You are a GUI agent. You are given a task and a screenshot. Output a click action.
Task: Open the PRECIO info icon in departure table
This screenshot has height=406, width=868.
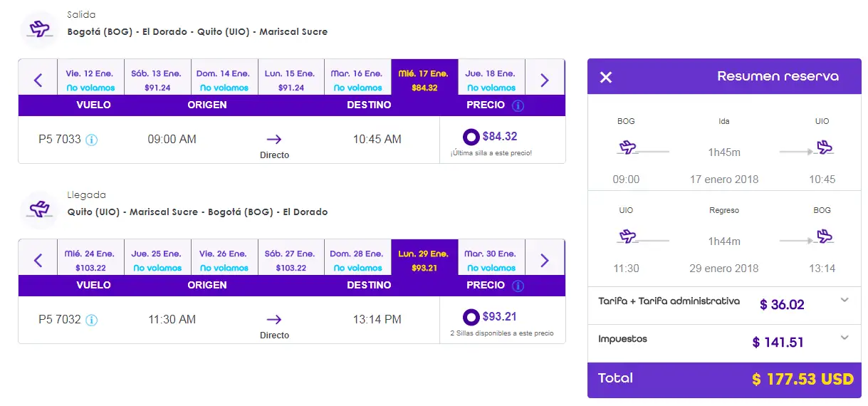(518, 105)
